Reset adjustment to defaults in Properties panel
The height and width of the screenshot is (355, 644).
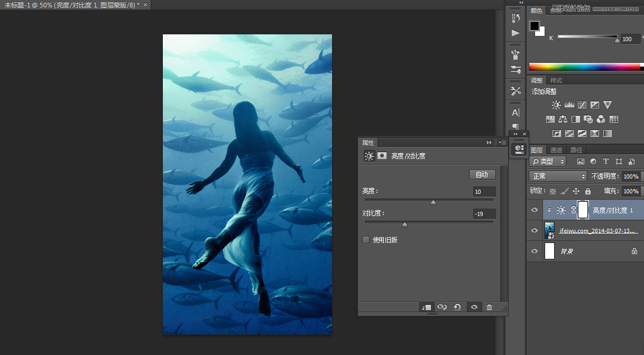[457, 307]
